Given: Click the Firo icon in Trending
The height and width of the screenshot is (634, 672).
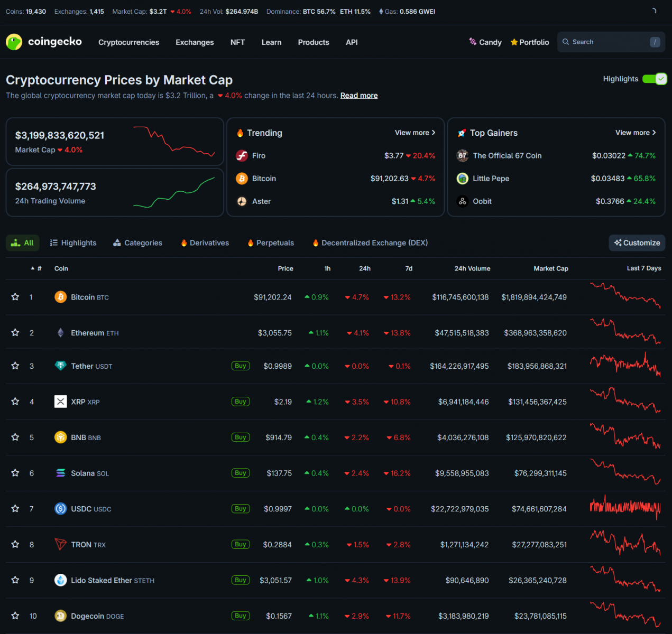Looking at the screenshot, I should tap(242, 155).
